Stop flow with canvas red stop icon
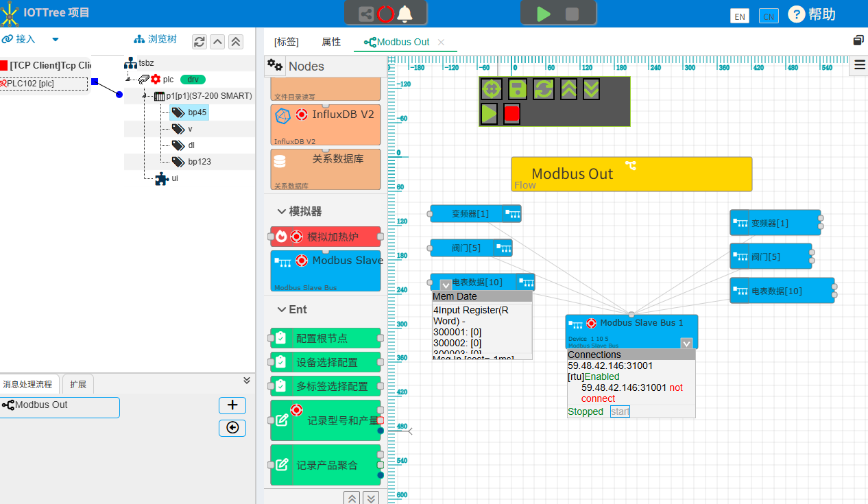Image resolution: width=868 pixels, height=504 pixels. tap(511, 113)
